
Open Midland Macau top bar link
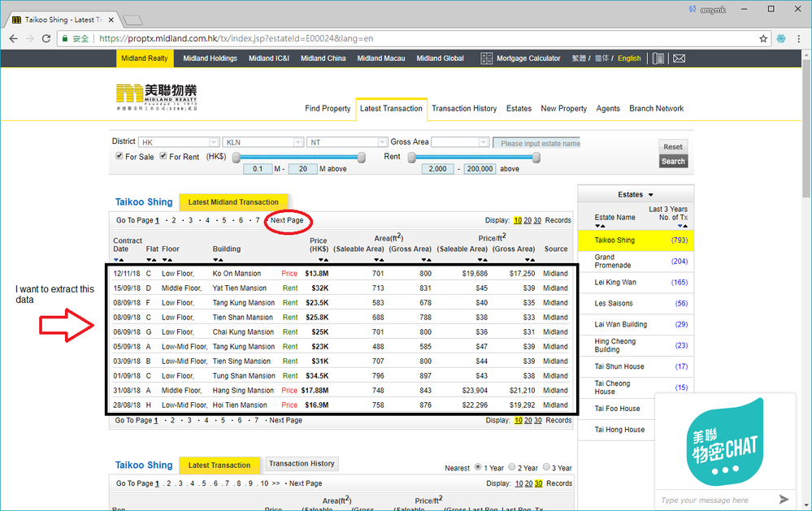click(380, 58)
